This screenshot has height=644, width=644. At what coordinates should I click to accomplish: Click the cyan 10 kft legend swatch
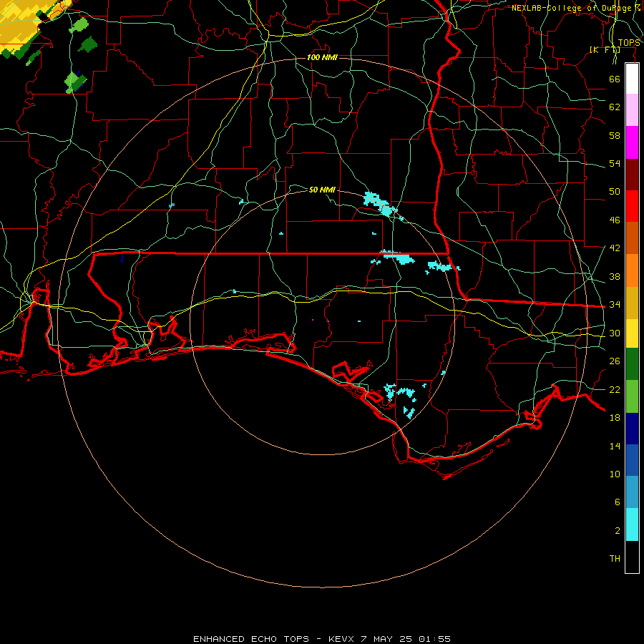tap(632, 525)
